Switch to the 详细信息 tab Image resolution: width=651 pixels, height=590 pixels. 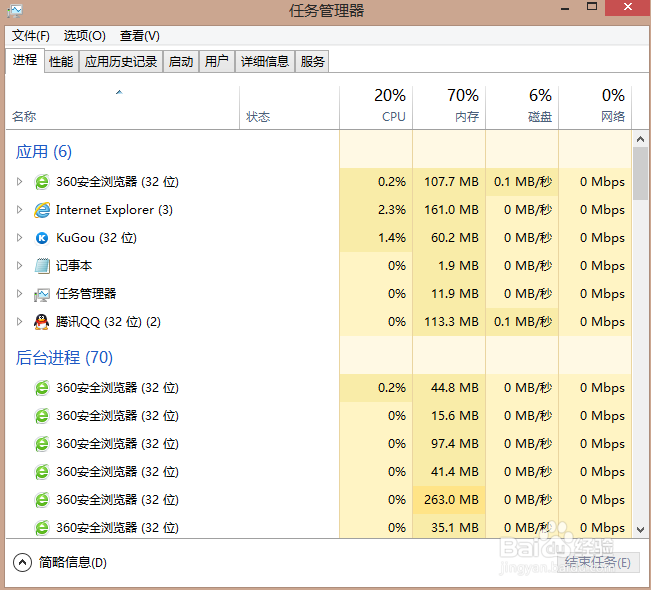click(265, 61)
